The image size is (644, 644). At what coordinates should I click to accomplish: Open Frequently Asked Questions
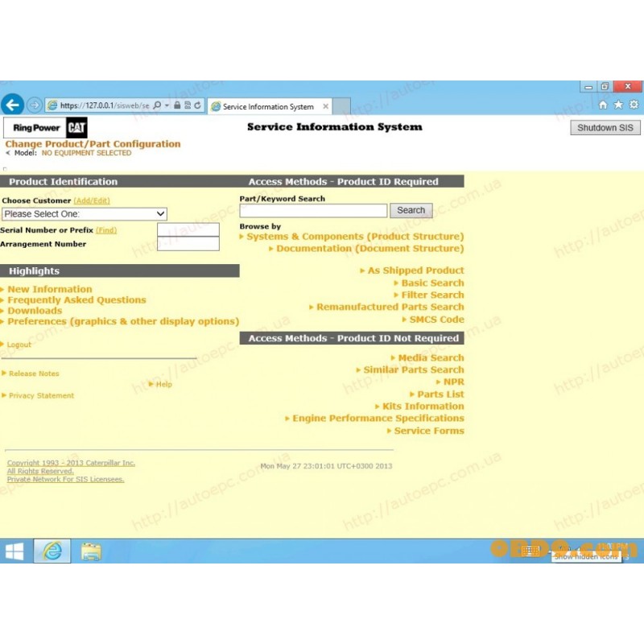76,299
